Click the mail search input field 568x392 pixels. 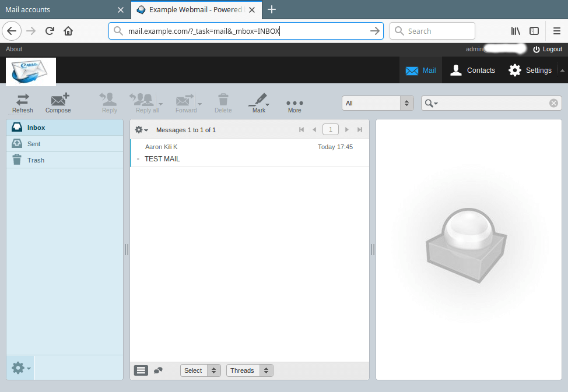493,103
